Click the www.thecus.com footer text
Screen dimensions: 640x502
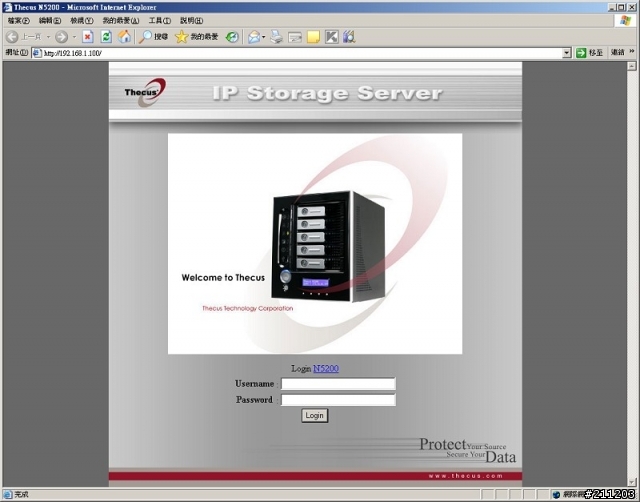point(466,476)
